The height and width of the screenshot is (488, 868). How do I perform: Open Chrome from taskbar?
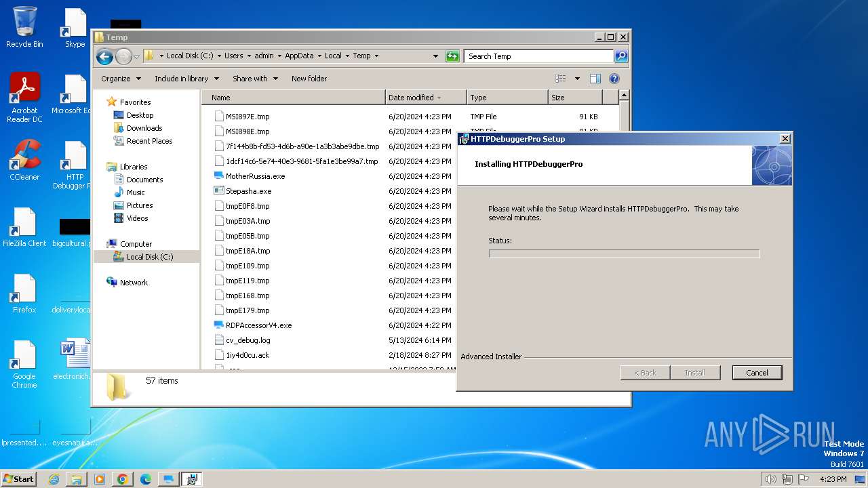123,479
